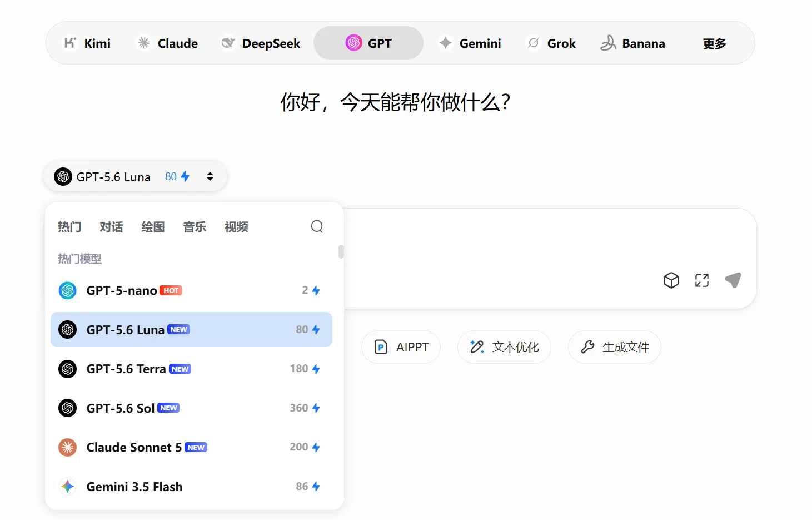Click the GPT-5.6 Sol logo icon
The width and height of the screenshot is (812, 520).
click(68, 408)
